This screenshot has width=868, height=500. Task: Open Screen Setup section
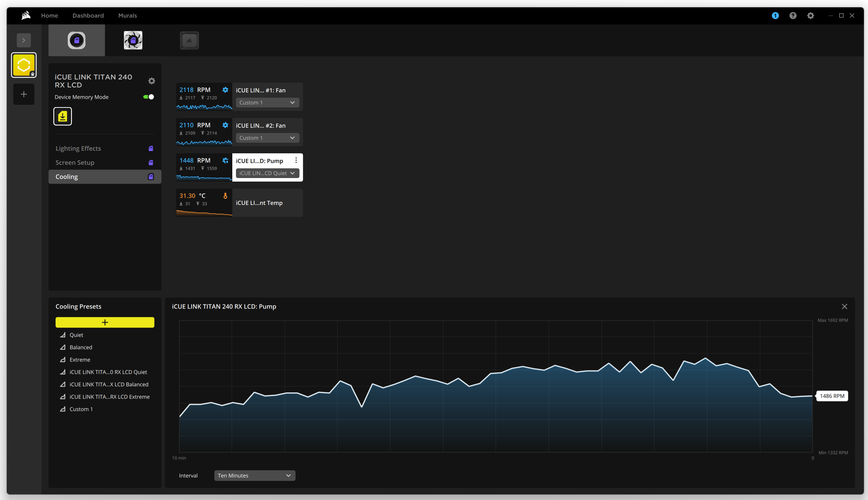(x=105, y=162)
